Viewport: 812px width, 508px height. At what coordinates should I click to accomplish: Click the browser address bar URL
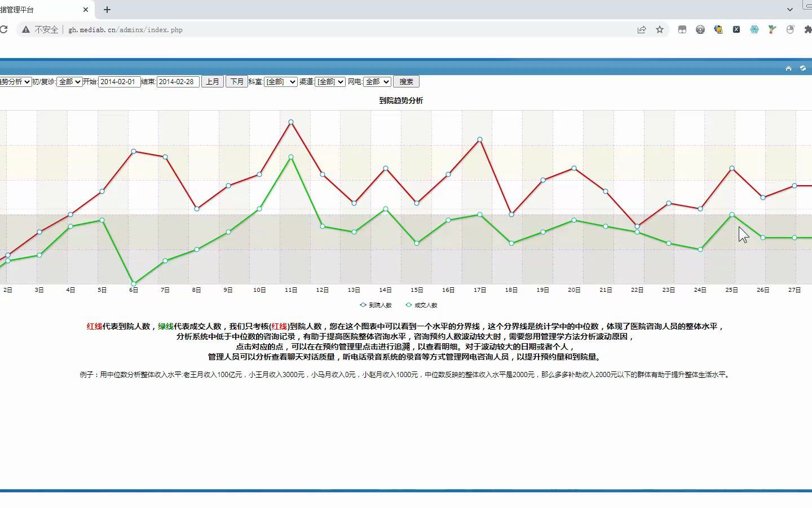point(125,30)
